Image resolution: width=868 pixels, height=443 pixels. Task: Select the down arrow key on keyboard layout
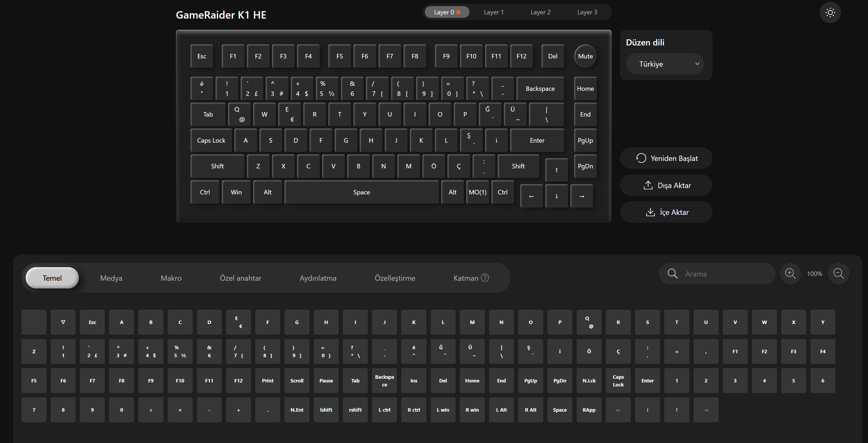556,196
